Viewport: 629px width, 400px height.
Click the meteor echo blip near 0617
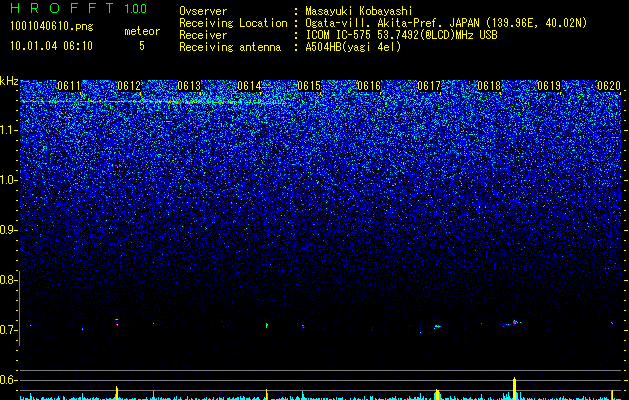pyautogui.click(x=437, y=326)
